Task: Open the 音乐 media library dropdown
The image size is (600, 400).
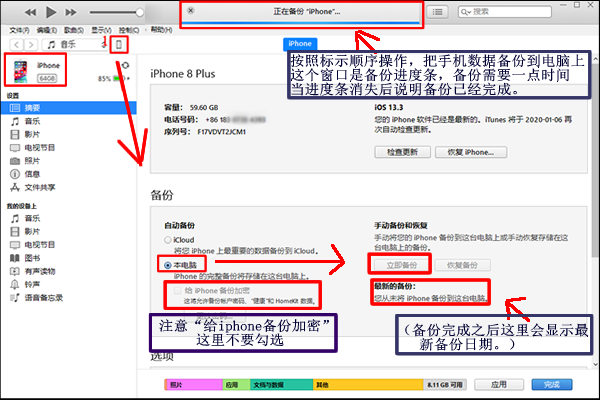Action: (x=75, y=45)
